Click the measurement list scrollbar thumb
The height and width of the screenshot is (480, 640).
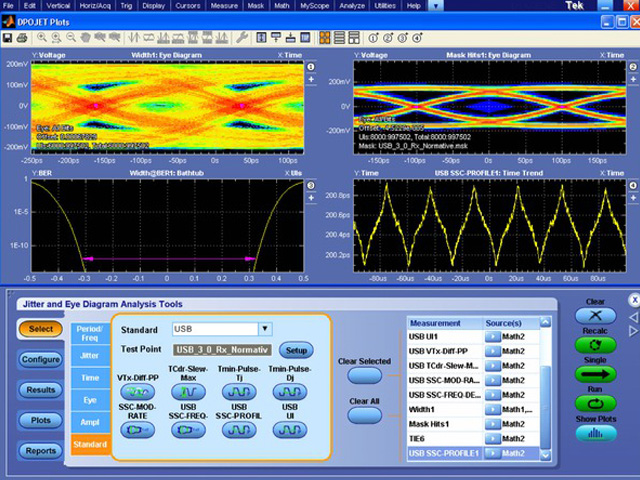546,407
